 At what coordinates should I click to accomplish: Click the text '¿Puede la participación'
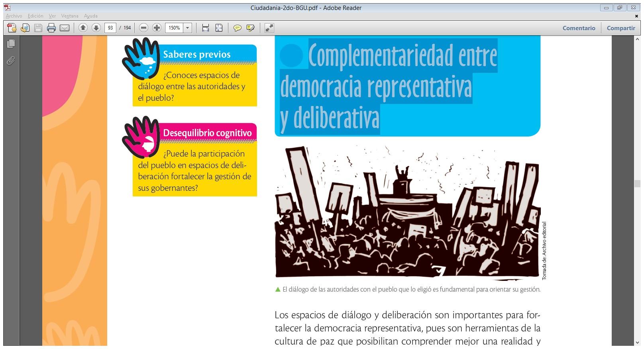(204, 154)
